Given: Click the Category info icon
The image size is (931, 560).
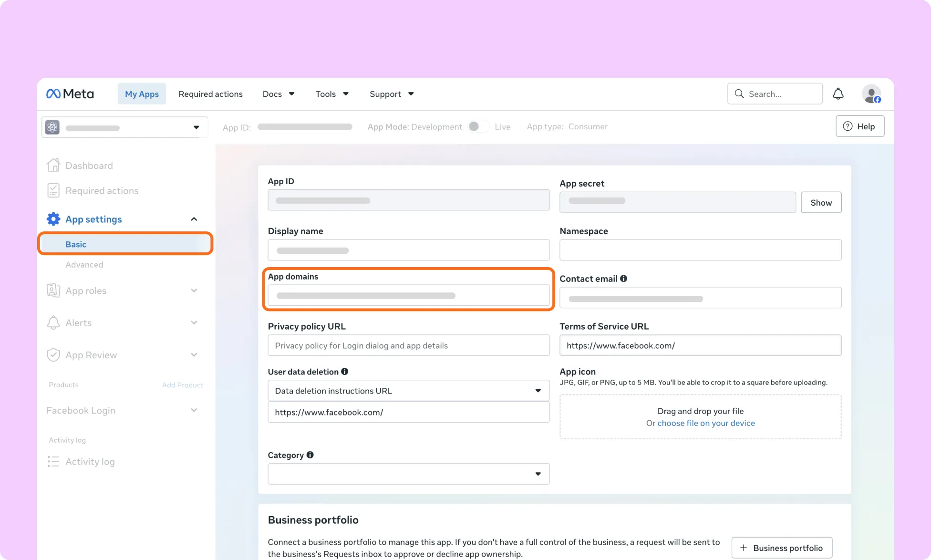Looking at the screenshot, I should (x=310, y=455).
